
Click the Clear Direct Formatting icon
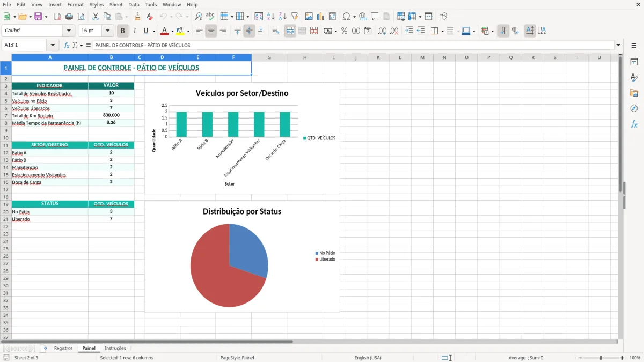(x=150, y=17)
